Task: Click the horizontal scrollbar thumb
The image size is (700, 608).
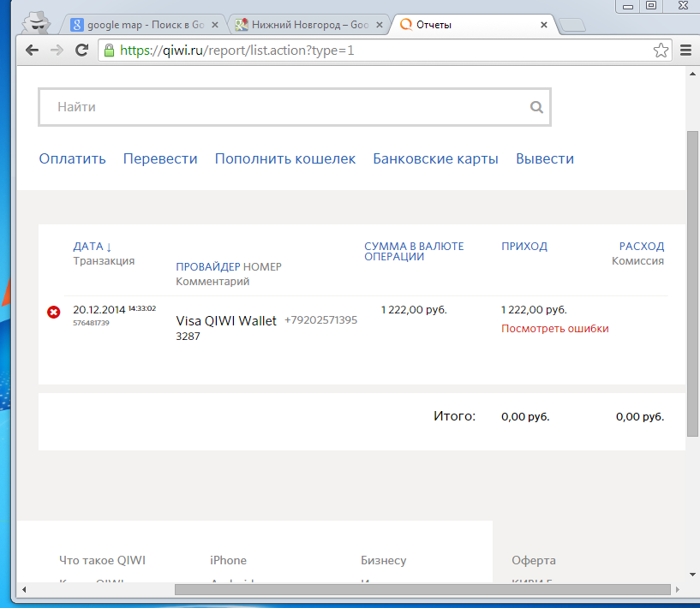Action: 422,590
